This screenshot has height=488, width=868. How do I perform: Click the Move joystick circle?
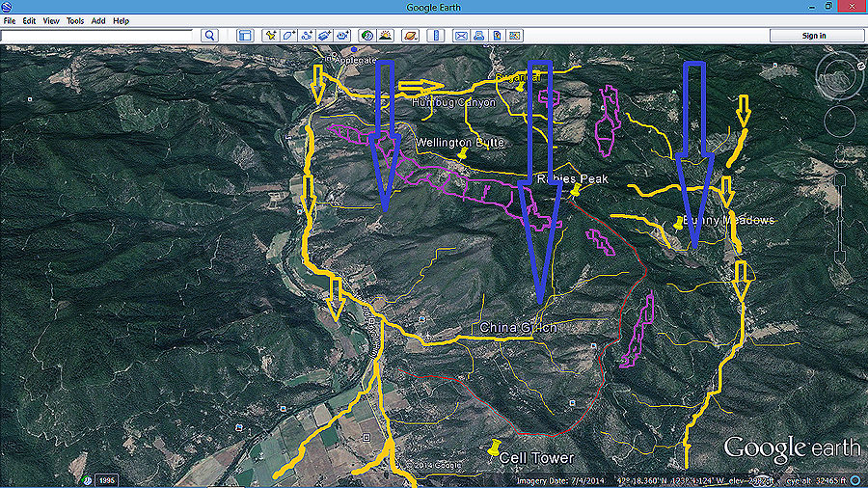[839, 122]
